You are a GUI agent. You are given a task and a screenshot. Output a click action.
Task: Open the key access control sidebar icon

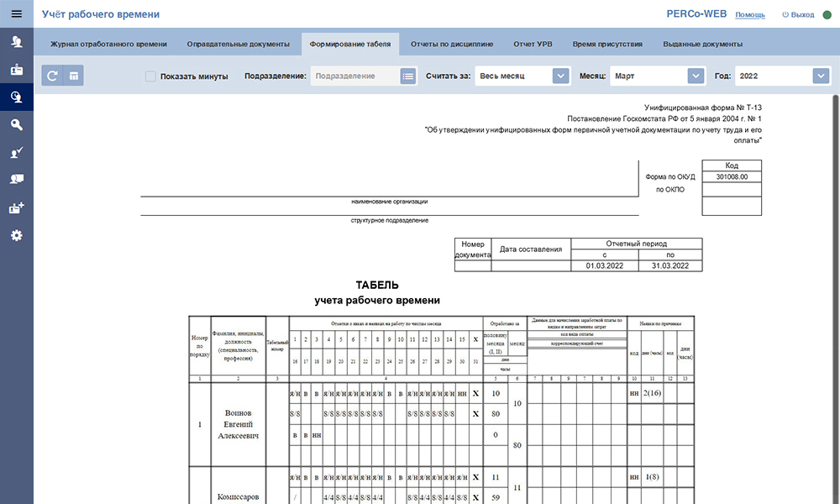[17, 125]
